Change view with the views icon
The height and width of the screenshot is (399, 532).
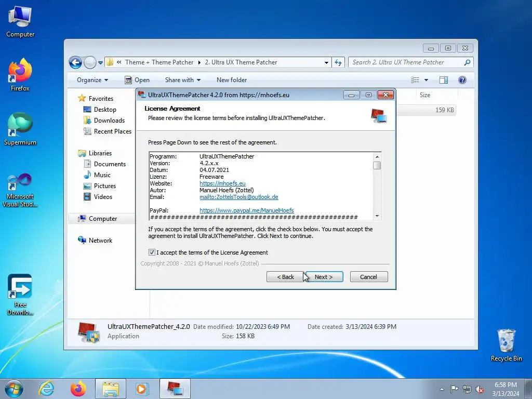pyautogui.click(x=415, y=80)
